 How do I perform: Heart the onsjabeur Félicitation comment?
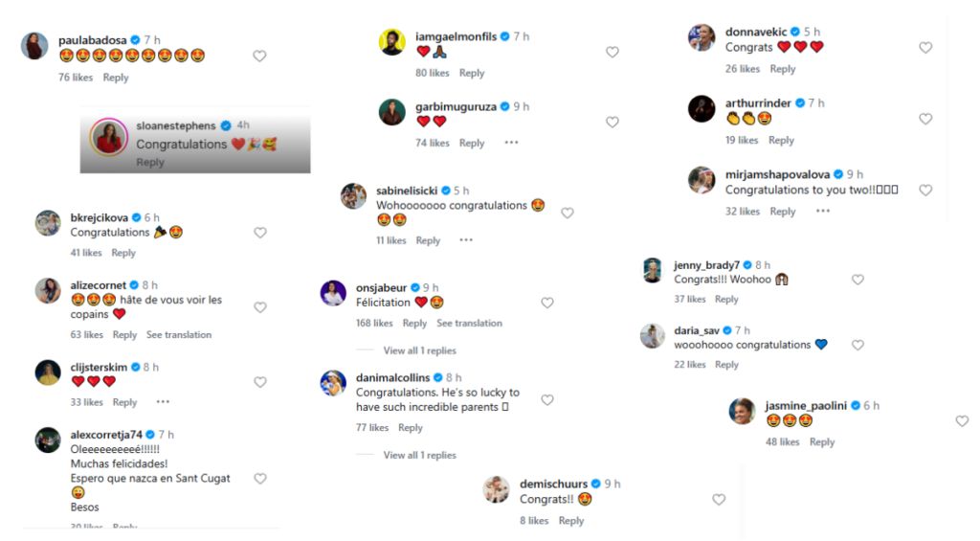547,304
